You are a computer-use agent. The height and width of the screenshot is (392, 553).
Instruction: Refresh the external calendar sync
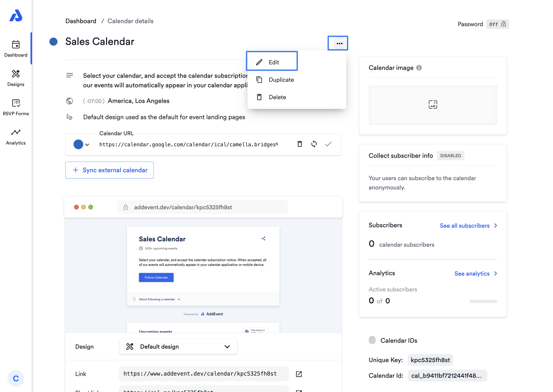click(x=314, y=144)
